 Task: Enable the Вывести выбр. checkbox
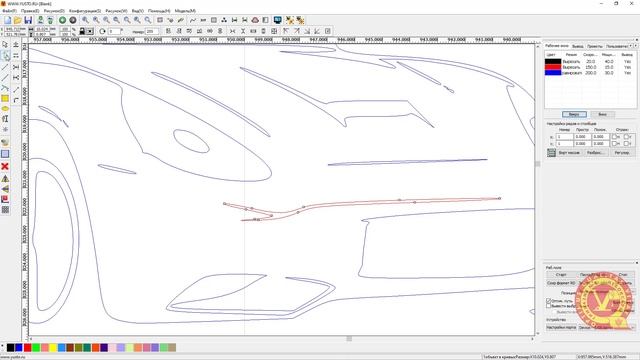click(549, 306)
